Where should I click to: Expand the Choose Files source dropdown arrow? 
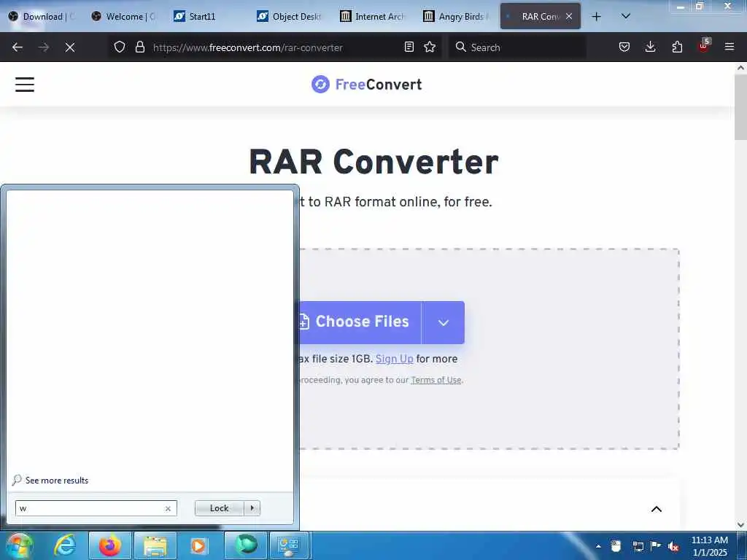coord(443,322)
